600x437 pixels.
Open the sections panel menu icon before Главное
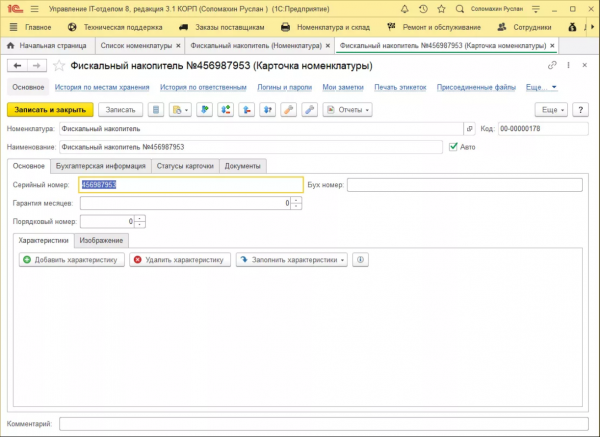coord(13,27)
